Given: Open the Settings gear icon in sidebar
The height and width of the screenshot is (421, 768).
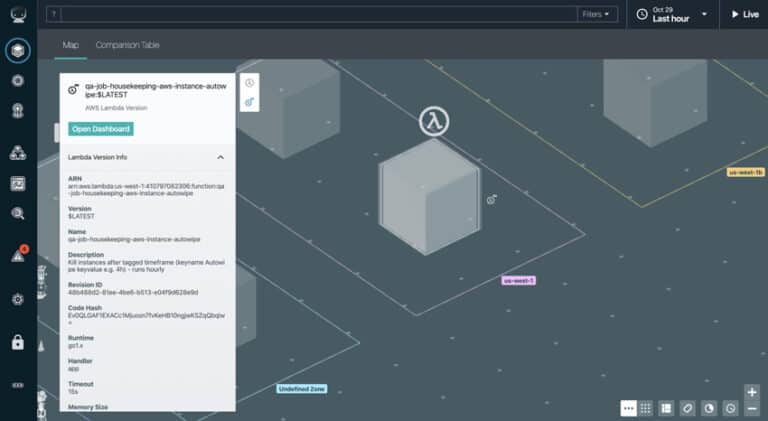Looking at the screenshot, I should pyautogui.click(x=18, y=299).
